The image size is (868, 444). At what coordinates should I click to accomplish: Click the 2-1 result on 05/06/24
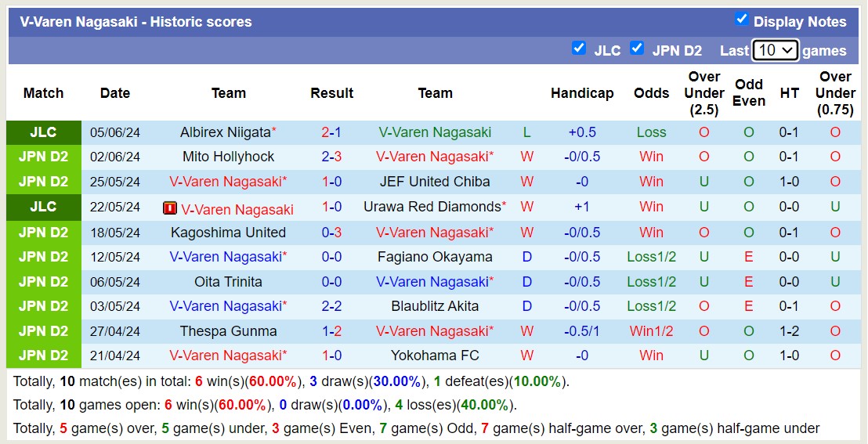point(331,132)
